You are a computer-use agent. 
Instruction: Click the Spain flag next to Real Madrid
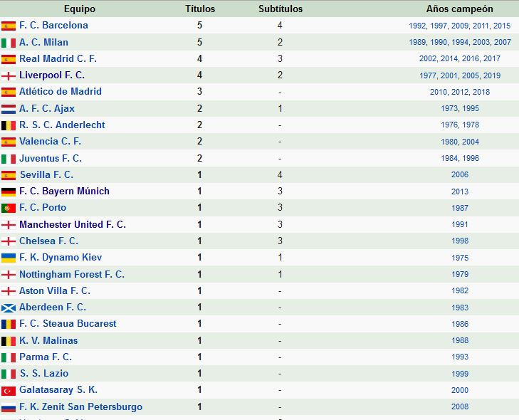[9, 59]
